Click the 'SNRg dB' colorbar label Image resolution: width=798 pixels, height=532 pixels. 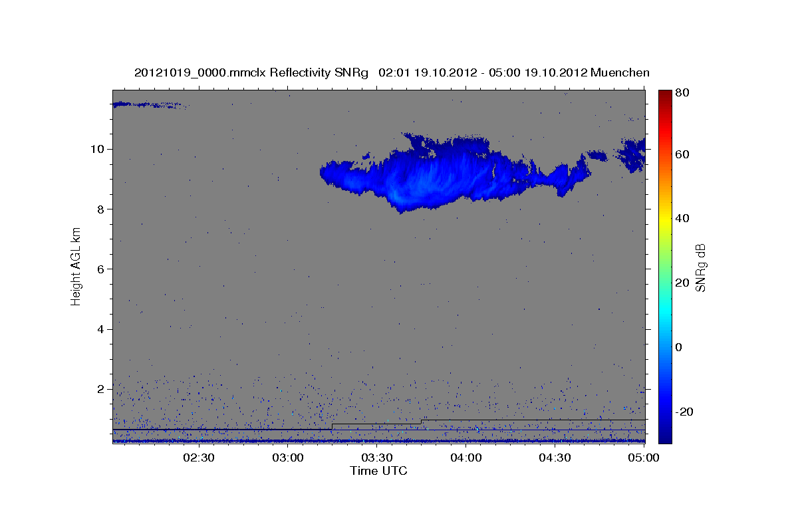(700, 267)
